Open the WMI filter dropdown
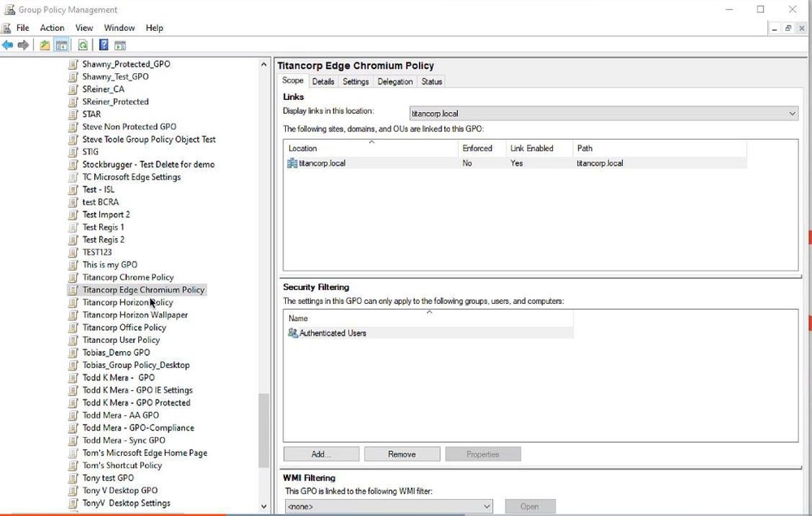The image size is (812, 516). tap(389, 507)
